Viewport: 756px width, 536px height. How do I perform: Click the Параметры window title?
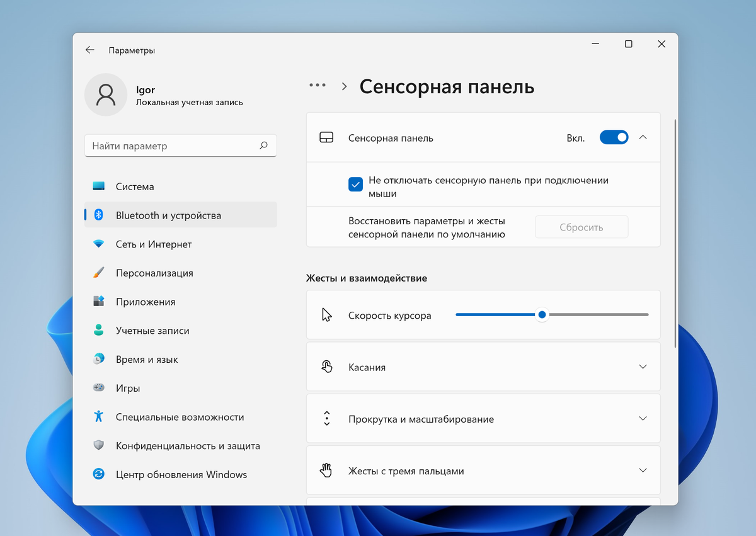[132, 50]
